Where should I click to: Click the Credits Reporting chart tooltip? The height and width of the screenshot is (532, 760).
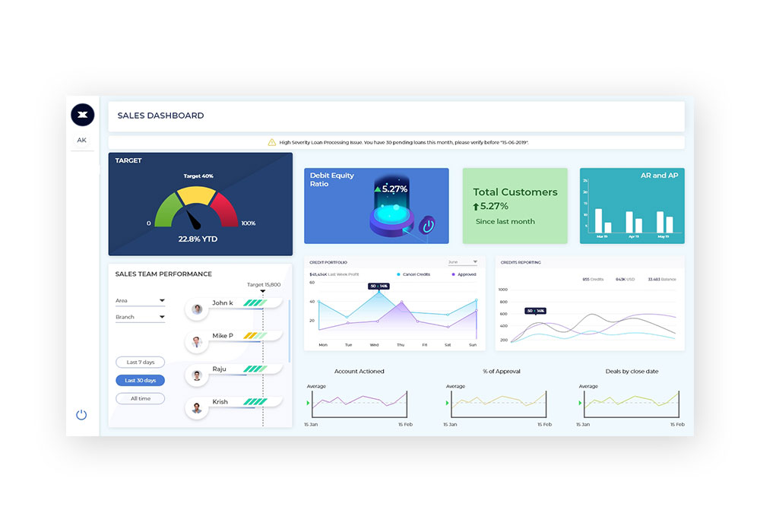[x=535, y=311]
